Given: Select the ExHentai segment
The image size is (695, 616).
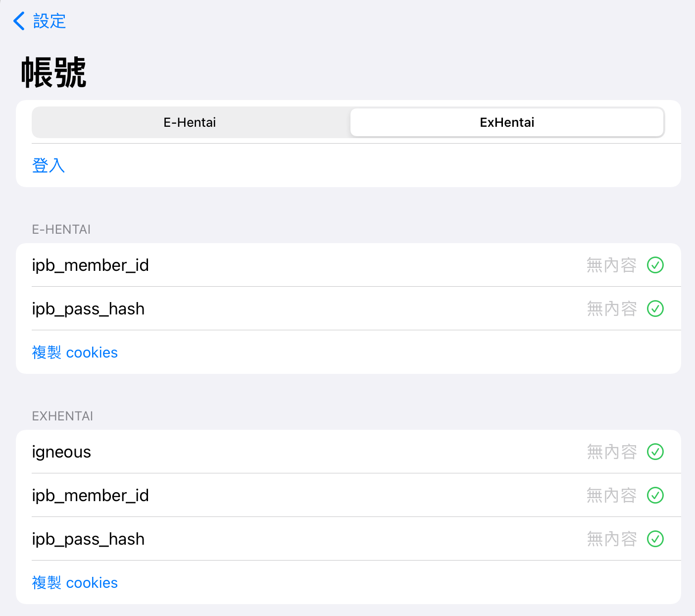Looking at the screenshot, I should tap(507, 122).
